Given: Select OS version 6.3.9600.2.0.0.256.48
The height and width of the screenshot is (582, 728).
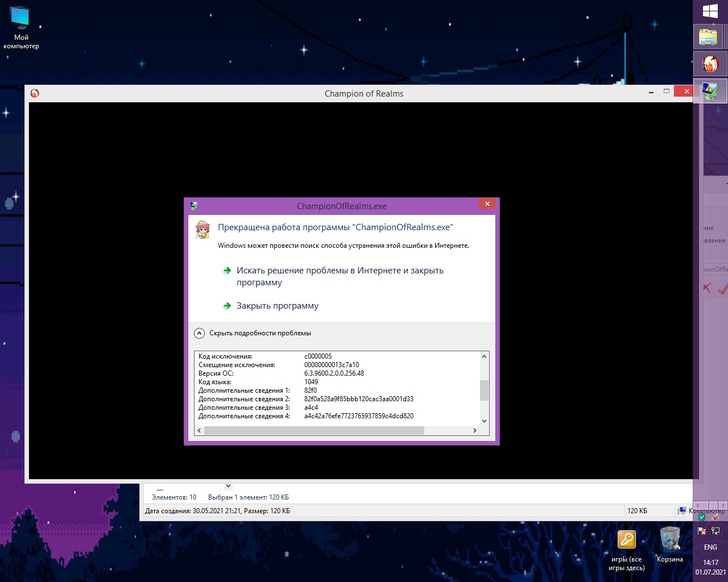Looking at the screenshot, I should pos(334,373).
